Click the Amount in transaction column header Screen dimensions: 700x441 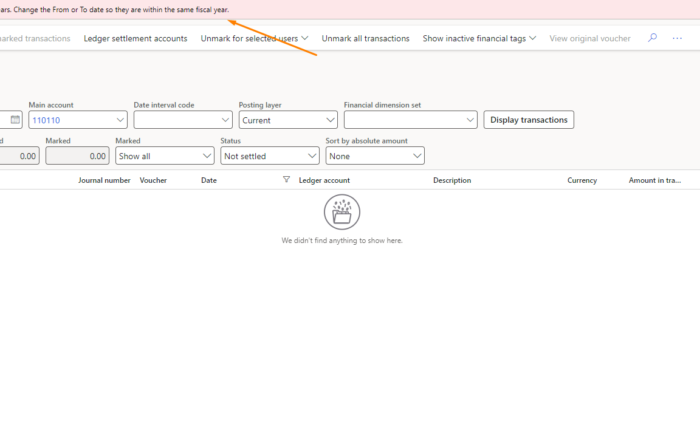[x=654, y=180]
